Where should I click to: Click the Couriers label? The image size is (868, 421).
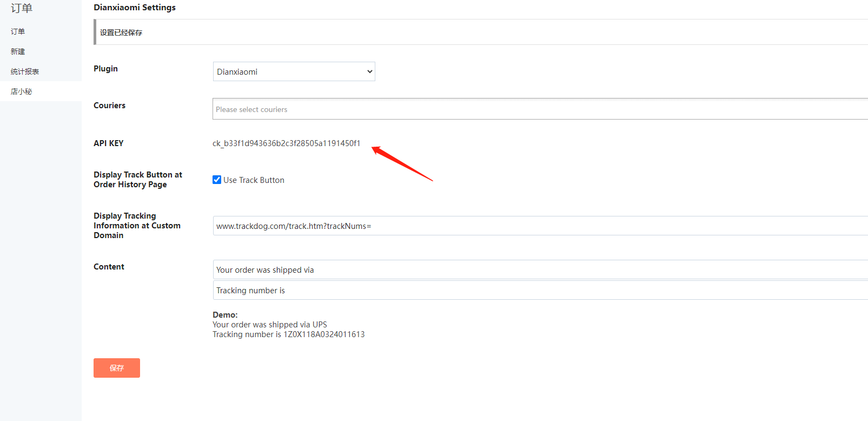click(x=109, y=106)
